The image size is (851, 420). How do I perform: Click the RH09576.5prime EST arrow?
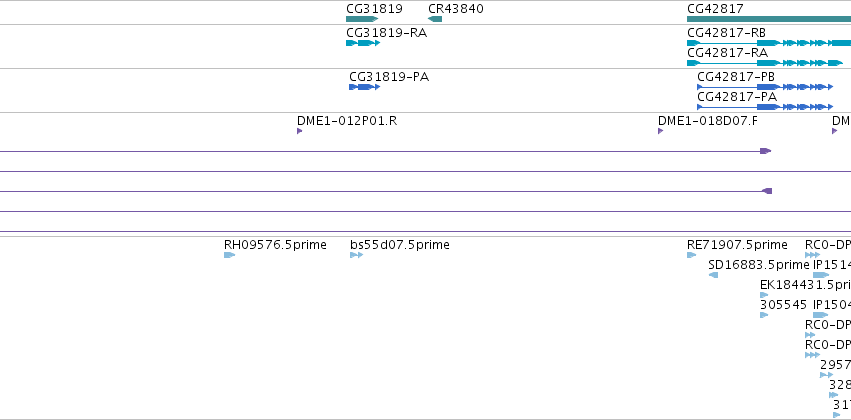point(230,255)
